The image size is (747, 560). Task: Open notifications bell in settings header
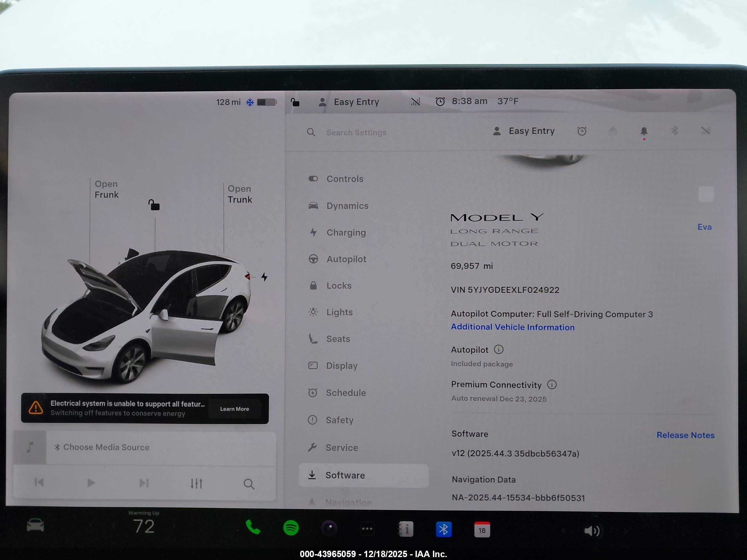pos(644,131)
